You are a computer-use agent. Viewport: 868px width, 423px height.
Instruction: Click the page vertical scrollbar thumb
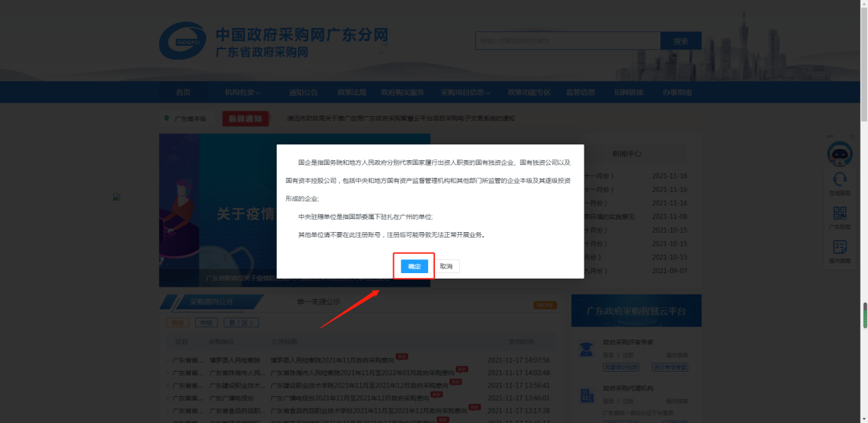(865, 316)
